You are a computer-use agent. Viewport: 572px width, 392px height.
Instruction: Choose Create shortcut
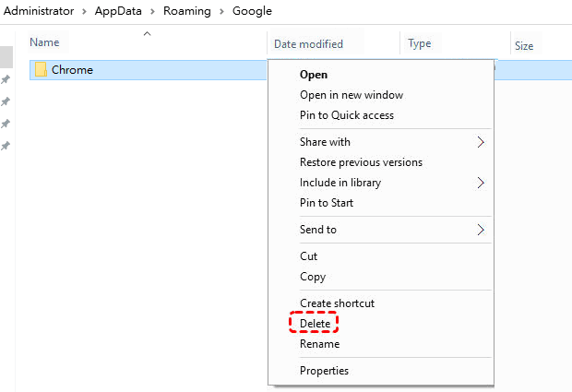pos(337,303)
